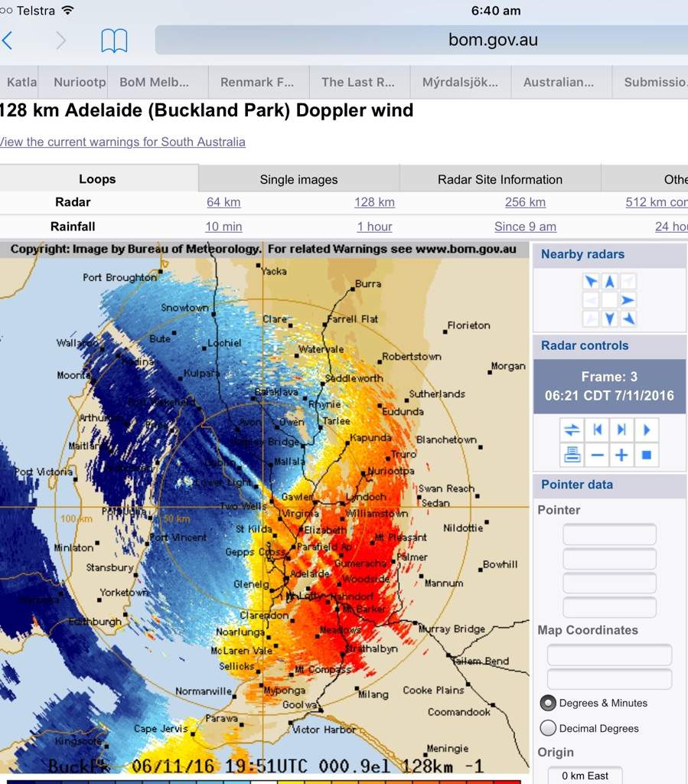View current warnings for South Australia

tap(122, 142)
